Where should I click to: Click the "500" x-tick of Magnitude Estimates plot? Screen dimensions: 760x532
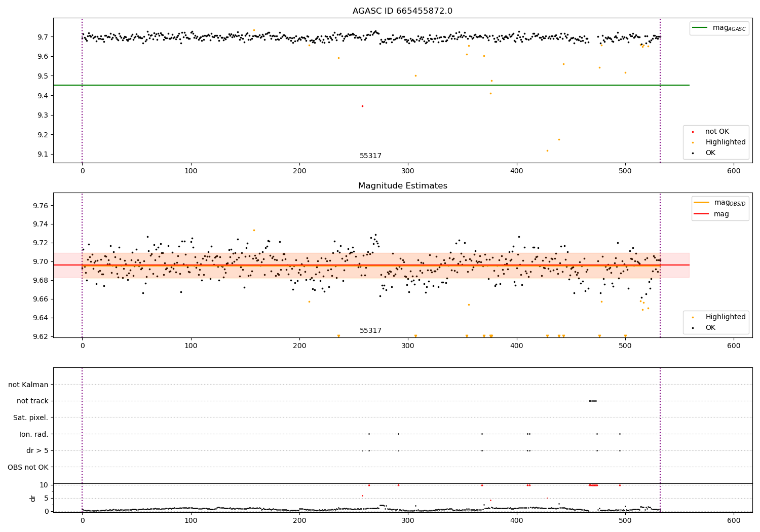click(x=625, y=346)
